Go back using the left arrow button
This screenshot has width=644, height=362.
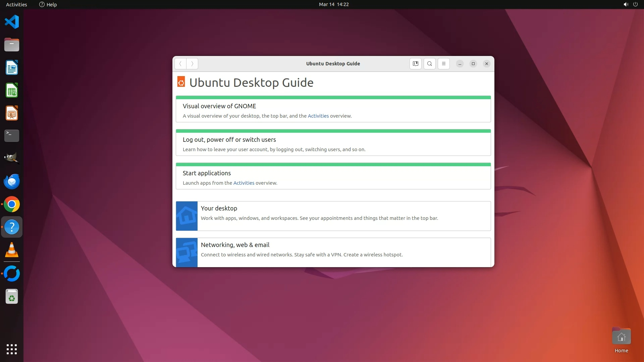pyautogui.click(x=180, y=64)
